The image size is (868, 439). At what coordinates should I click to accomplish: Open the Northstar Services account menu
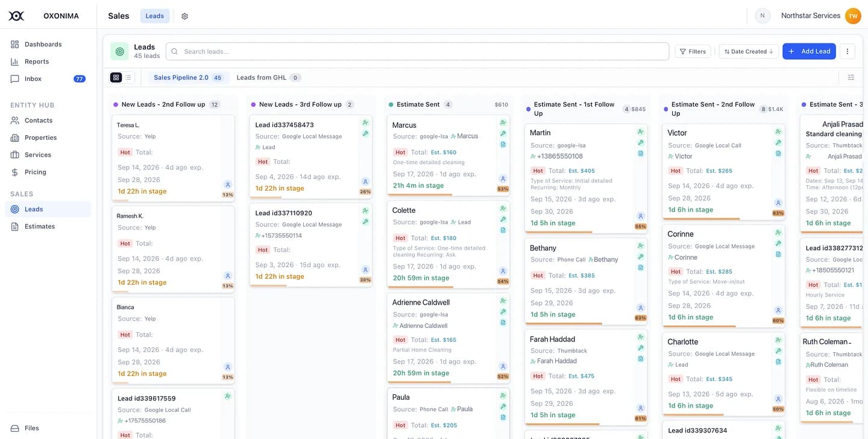810,16
